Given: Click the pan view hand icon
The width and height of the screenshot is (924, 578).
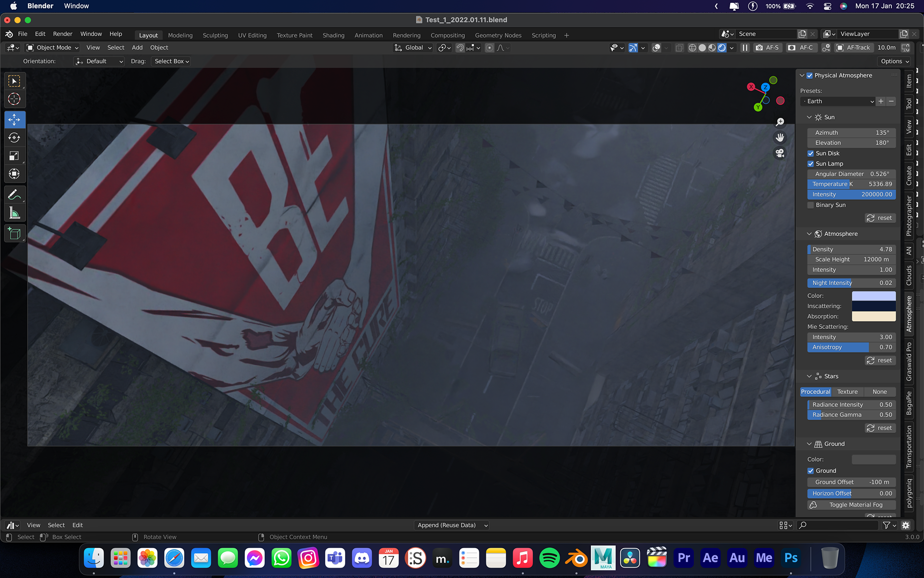Looking at the screenshot, I should tap(780, 138).
